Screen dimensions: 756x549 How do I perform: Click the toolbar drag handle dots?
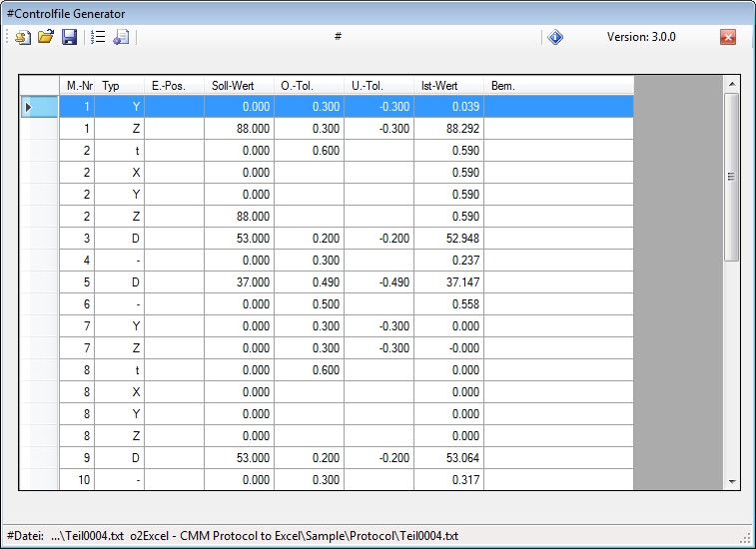point(7,37)
